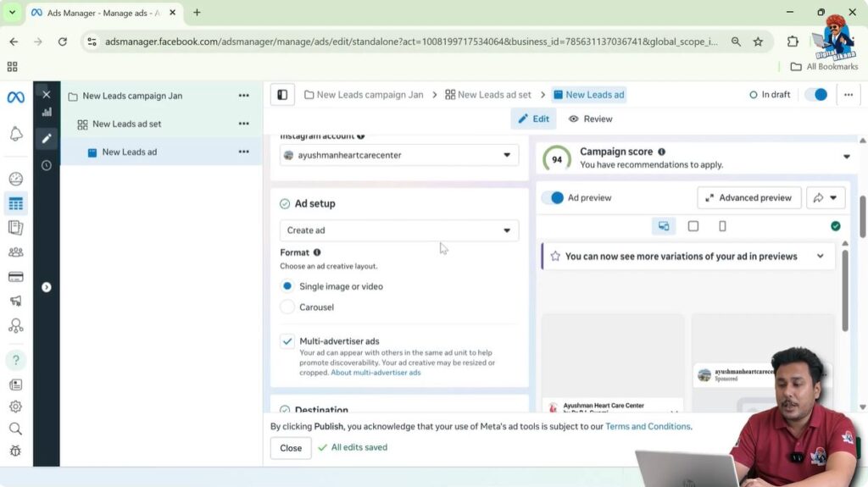Select New Leads ad in tree
This screenshot has height=487, width=868.
coord(129,152)
